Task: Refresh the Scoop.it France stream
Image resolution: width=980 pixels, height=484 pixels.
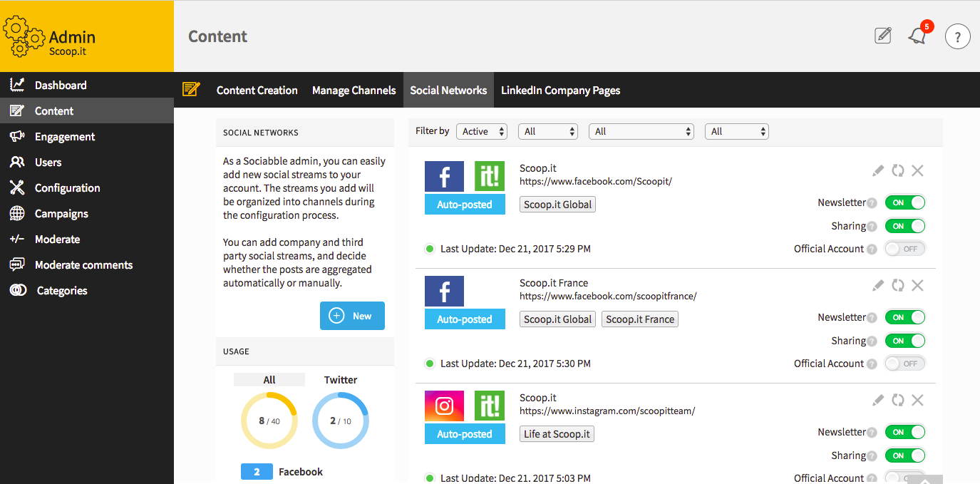Action: (898, 285)
